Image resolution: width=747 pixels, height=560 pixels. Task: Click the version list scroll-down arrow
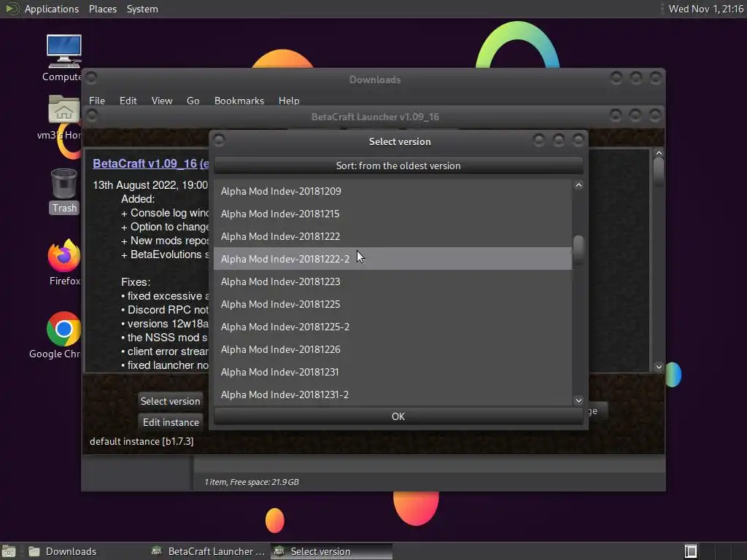pos(578,400)
